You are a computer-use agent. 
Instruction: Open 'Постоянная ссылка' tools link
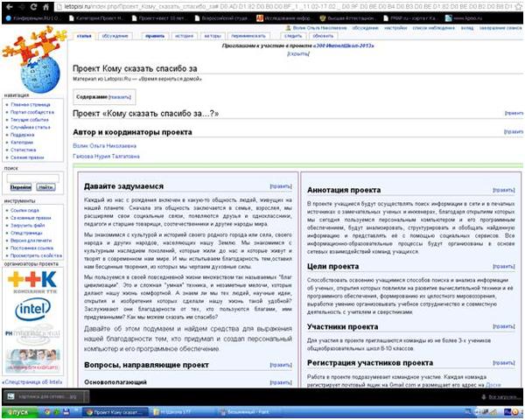pyautogui.click(x=31, y=248)
